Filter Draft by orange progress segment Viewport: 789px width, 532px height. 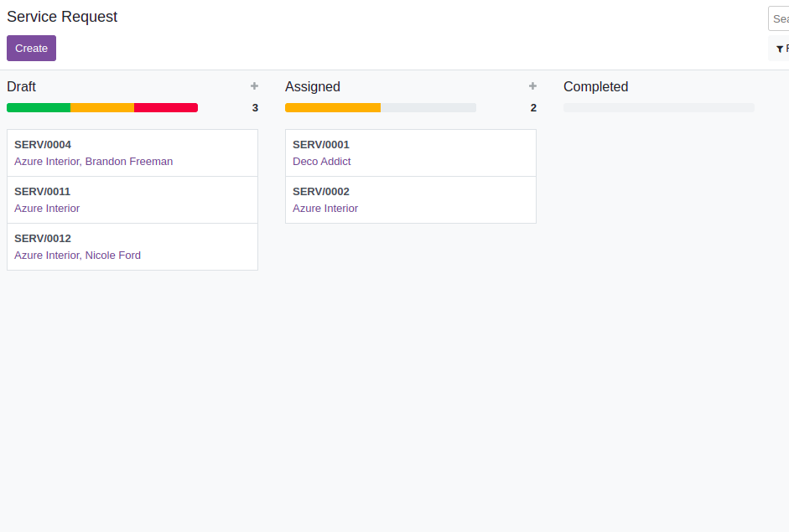tap(102, 107)
